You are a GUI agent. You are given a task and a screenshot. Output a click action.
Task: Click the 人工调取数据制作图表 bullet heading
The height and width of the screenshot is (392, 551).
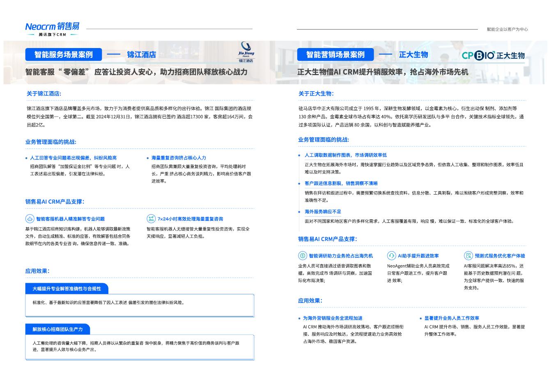[345, 155]
